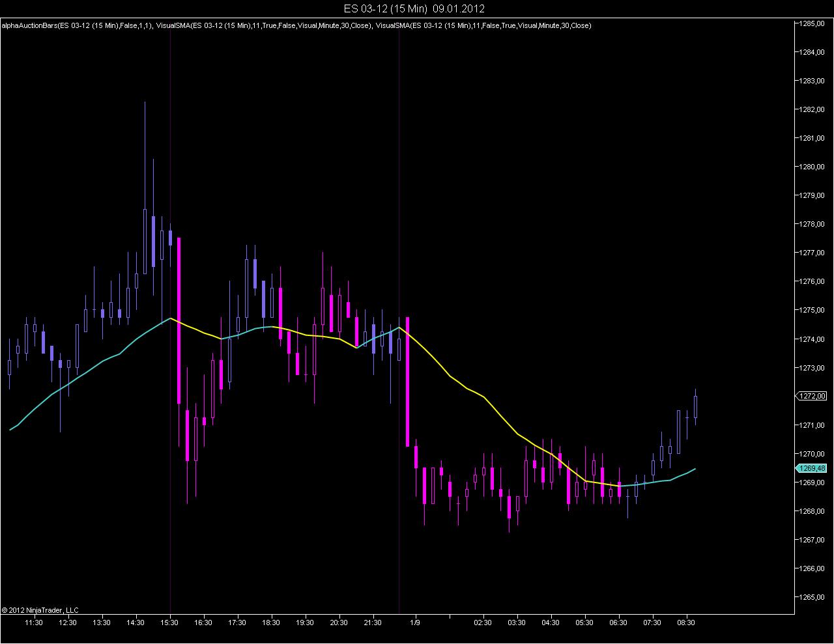Image resolution: width=834 pixels, height=644 pixels.
Task: Click the 1284,00 price axis label
Action: [813, 52]
